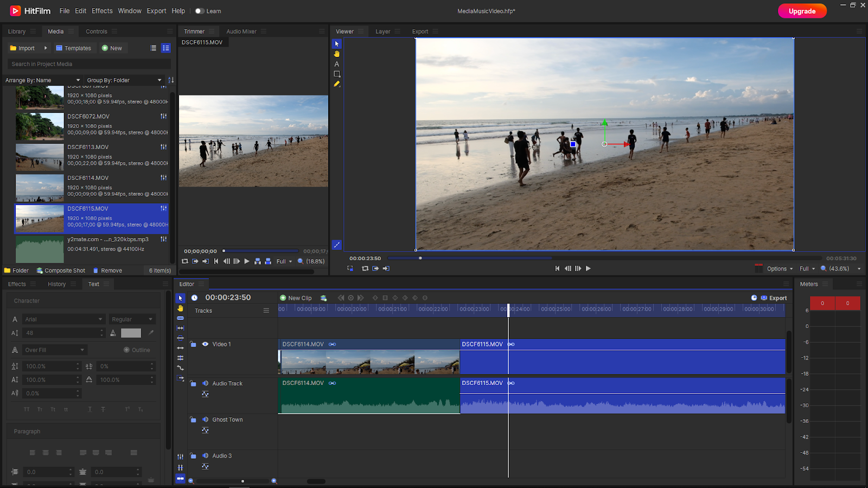Switch to the History tab
This screenshot has width=868, height=488.
[x=56, y=284]
